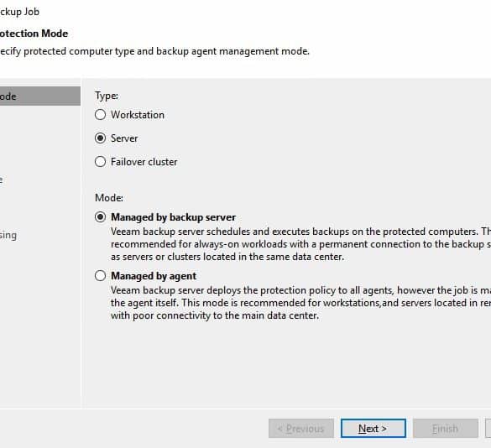
Task: Go back with the < Previous button
Action: pyautogui.click(x=301, y=428)
